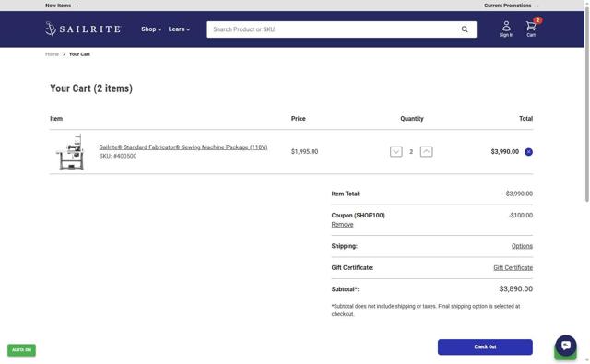
Task: Click the Your Cart (2 items) heading
Action: point(91,88)
